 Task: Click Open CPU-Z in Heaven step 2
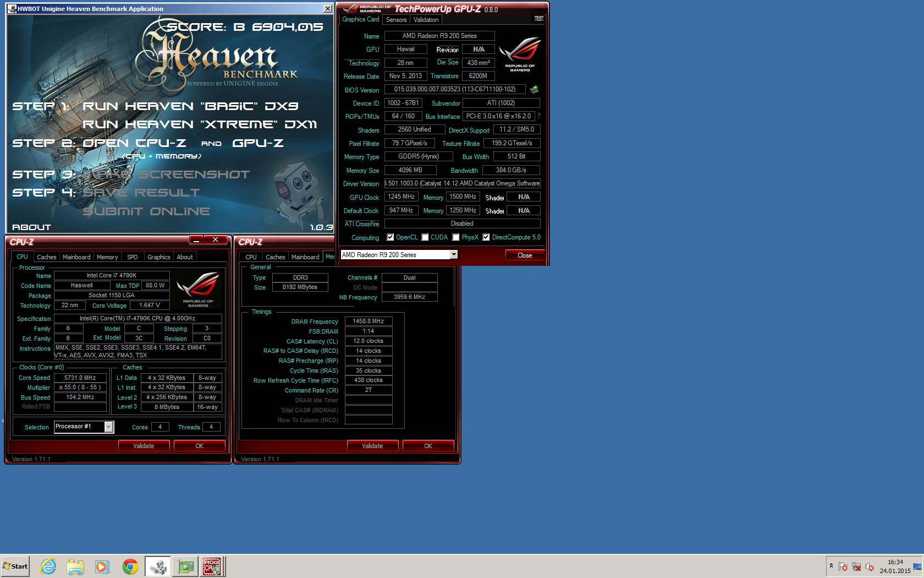click(x=134, y=143)
